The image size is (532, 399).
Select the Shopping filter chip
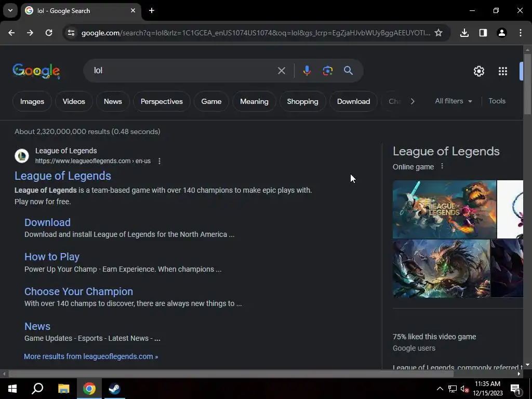[x=303, y=101]
